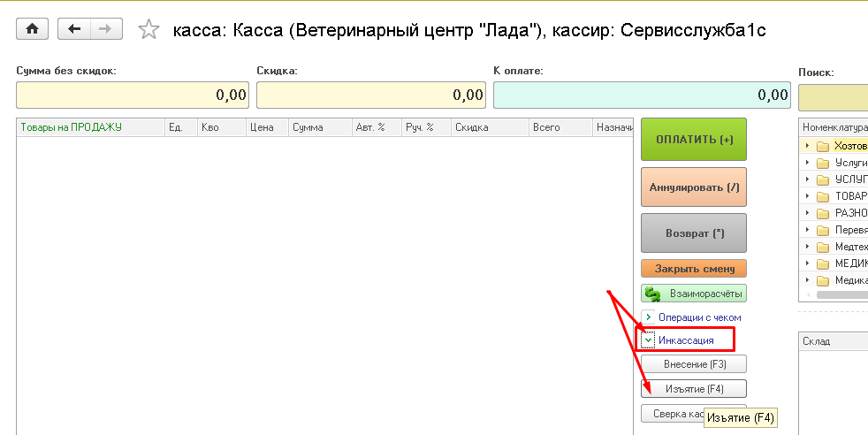Viewport: 868px width, 435px height.
Task: Click the К оплате total field
Action: 641,95
